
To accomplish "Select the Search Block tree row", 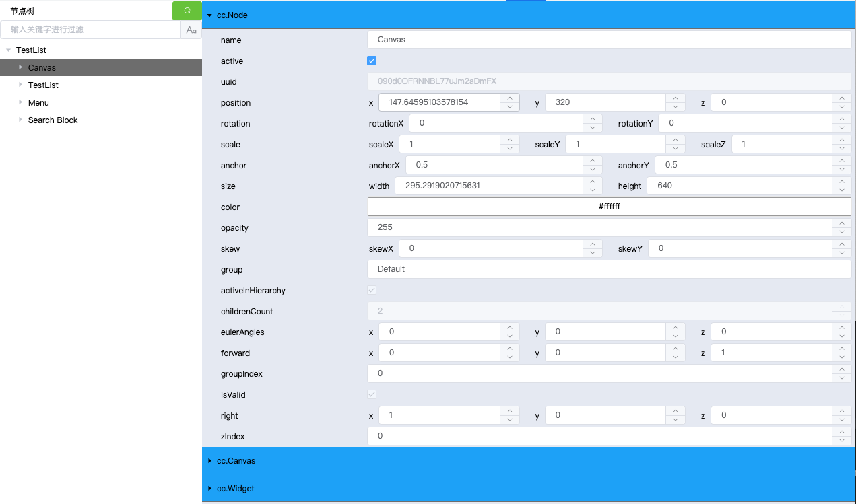I will pos(101,120).
